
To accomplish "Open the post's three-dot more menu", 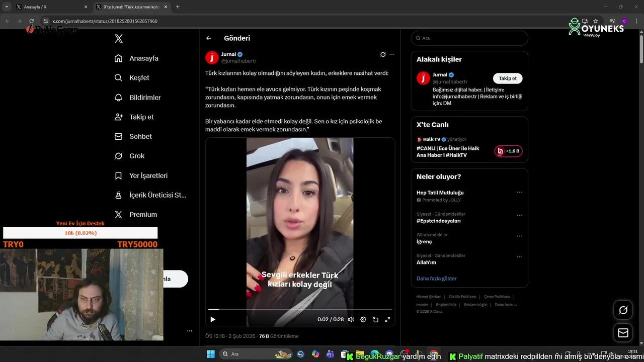I will 392,54.
